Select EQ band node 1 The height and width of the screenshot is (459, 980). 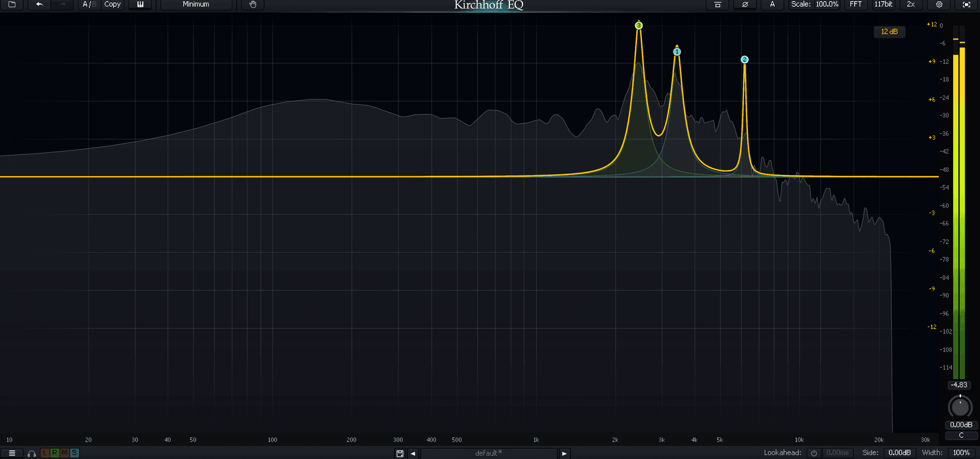[x=677, y=51]
